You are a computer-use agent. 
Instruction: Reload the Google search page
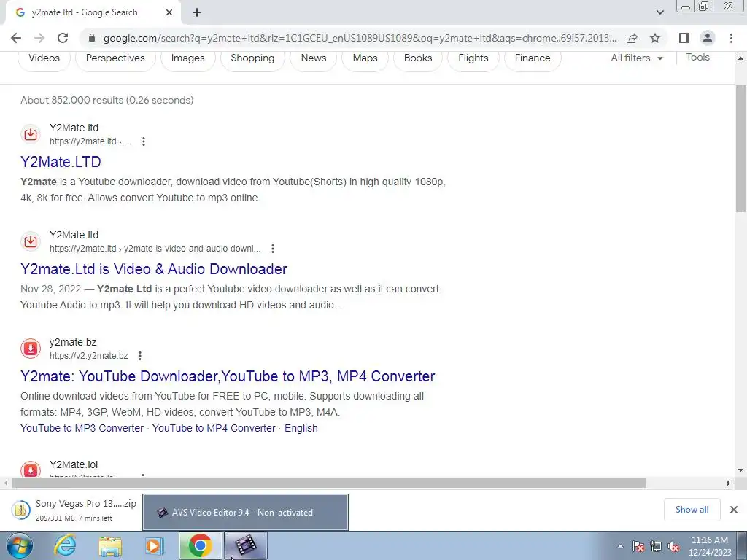(x=63, y=38)
